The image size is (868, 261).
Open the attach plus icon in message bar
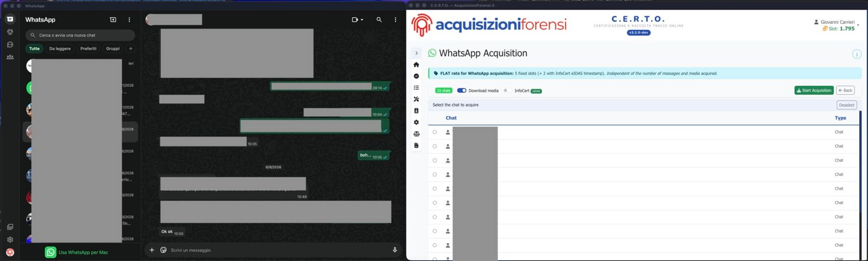click(x=152, y=250)
